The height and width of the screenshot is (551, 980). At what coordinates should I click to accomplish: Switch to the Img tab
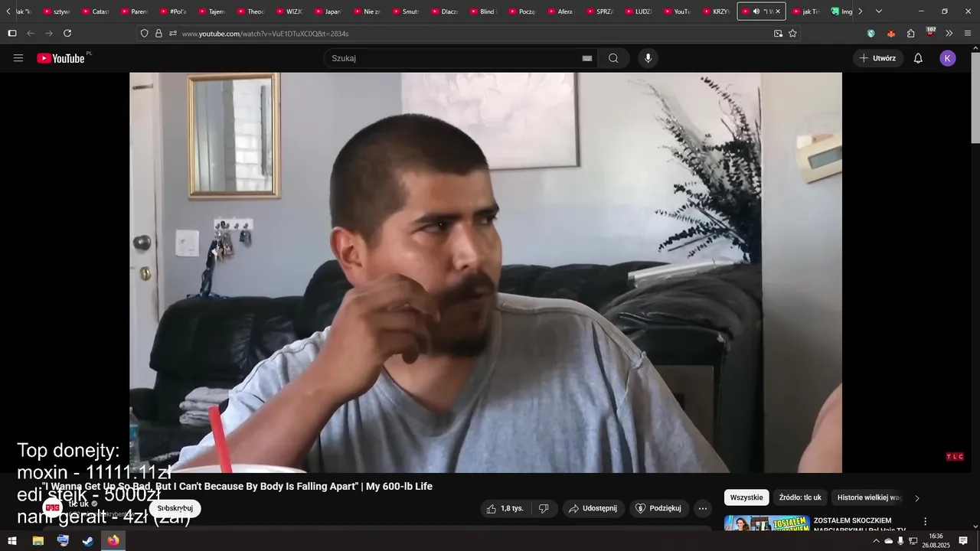coord(841,11)
